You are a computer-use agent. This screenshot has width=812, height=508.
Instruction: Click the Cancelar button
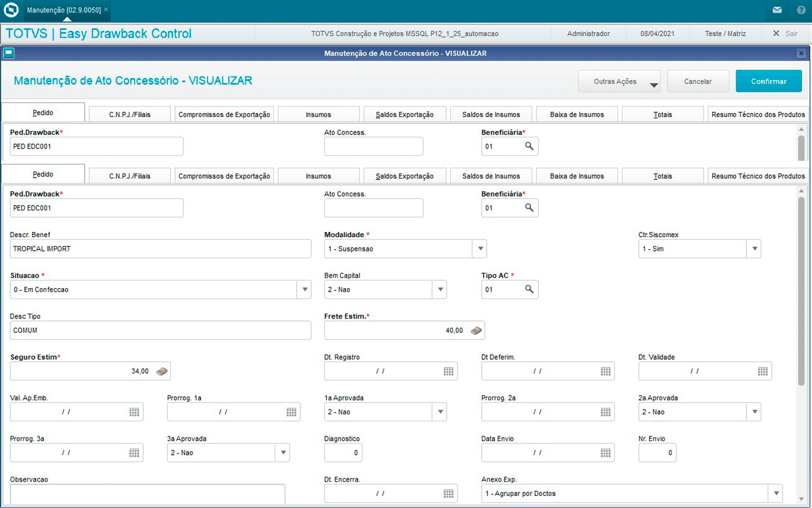click(x=698, y=81)
